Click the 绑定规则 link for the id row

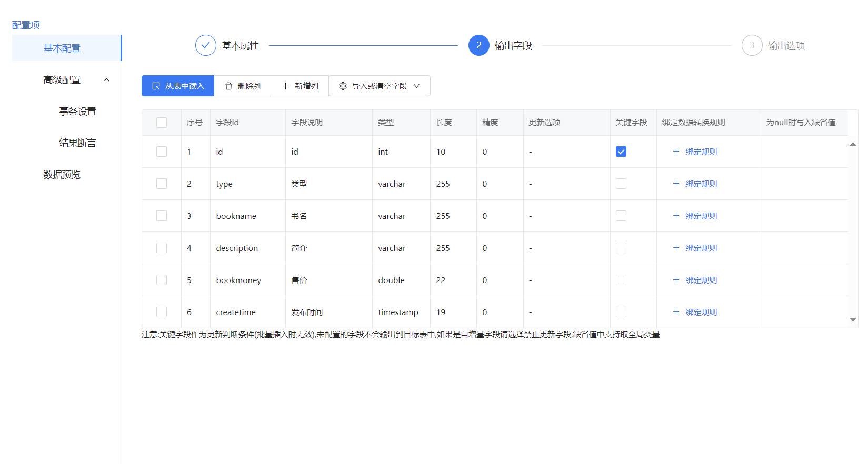tap(701, 152)
